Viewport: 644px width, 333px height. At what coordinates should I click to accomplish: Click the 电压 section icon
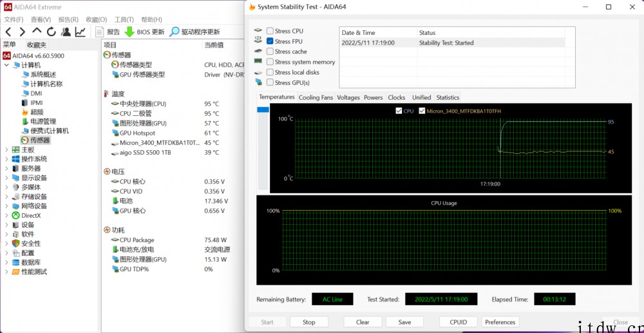tap(107, 171)
